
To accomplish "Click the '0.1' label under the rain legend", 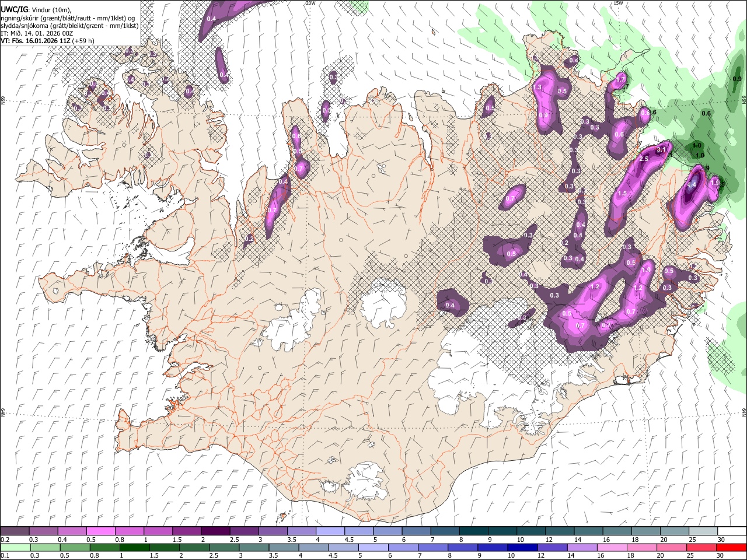I will (x=5, y=555).
